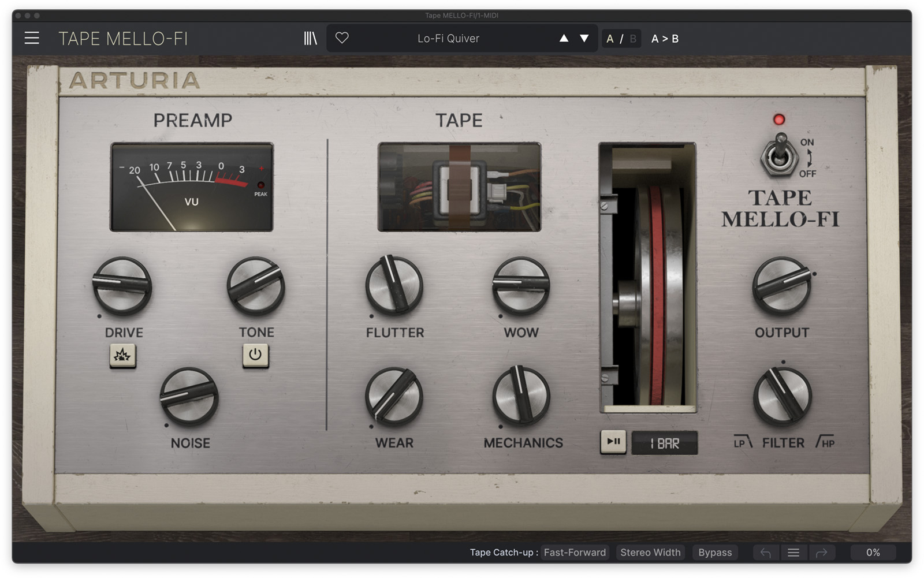Open the edit history list icon

click(x=793, y=553)
